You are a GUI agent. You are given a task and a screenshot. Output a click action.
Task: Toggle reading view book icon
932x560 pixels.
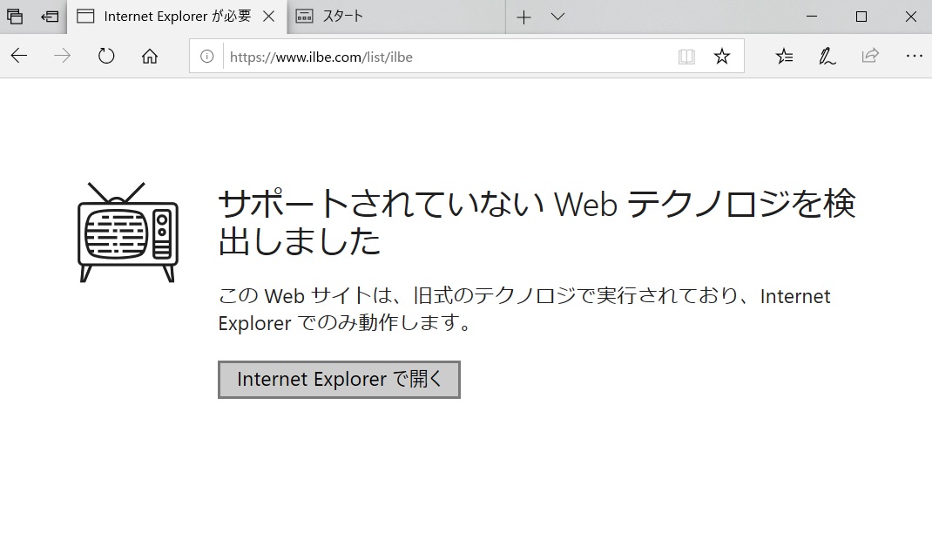click(686, 57)
